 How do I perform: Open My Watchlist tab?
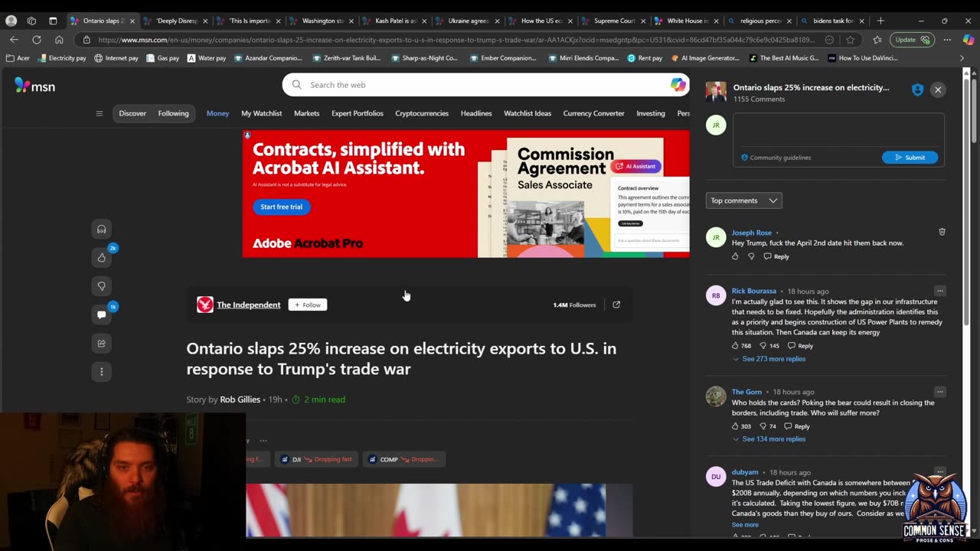[x=262, y=113]
